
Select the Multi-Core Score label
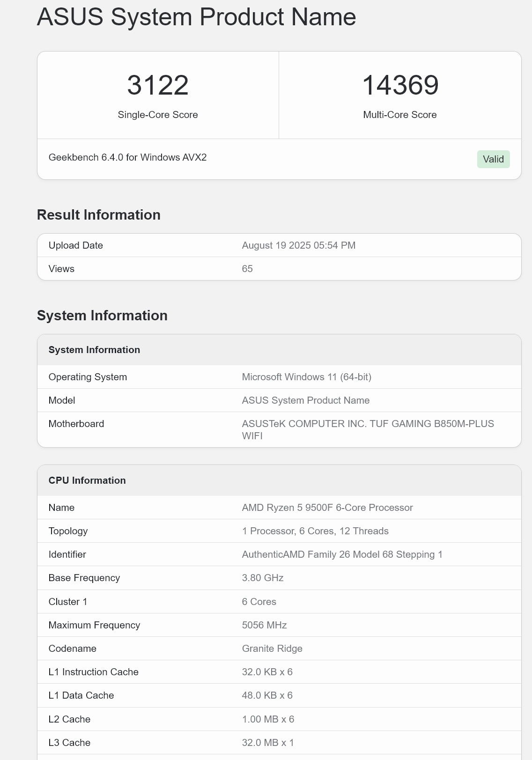tap(399, 115)
